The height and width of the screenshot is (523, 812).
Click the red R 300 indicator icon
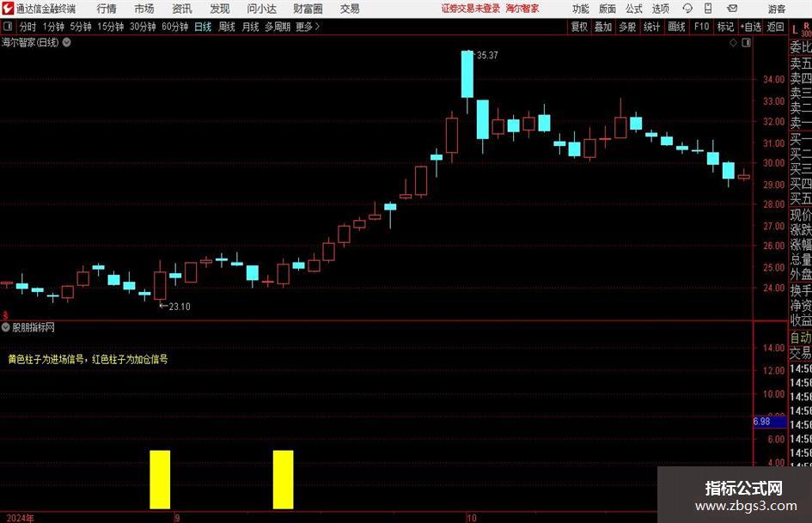pos(806,29)
